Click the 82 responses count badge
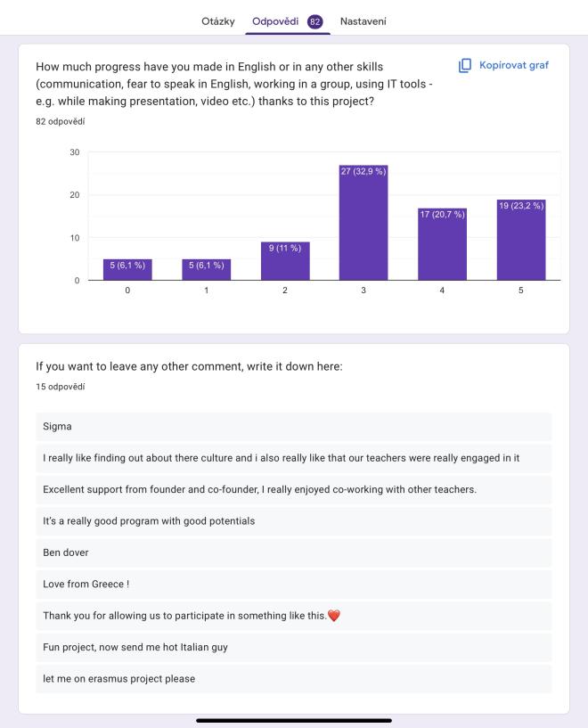Image resolution: width=588 pixels, height=728 pixels. click(314, 21)
